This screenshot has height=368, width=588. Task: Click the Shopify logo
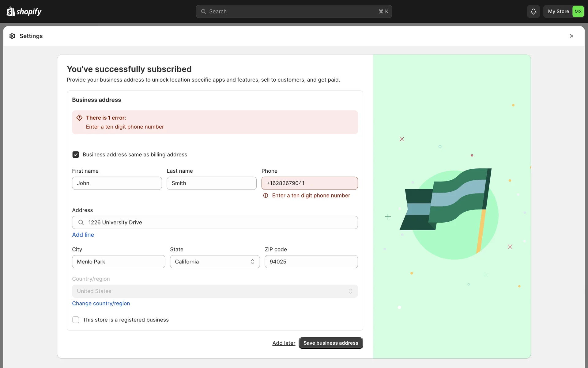24,12
